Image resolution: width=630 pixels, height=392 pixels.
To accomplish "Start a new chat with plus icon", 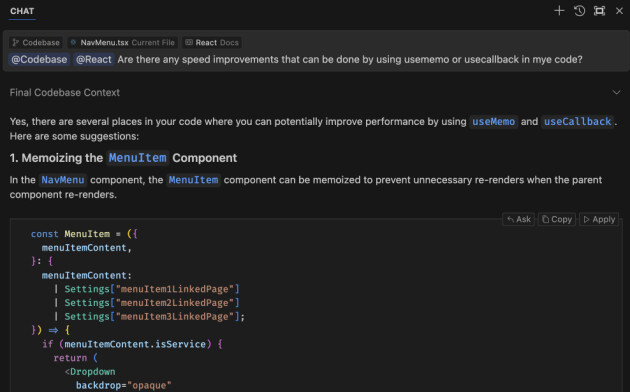I will coord(559,11).
